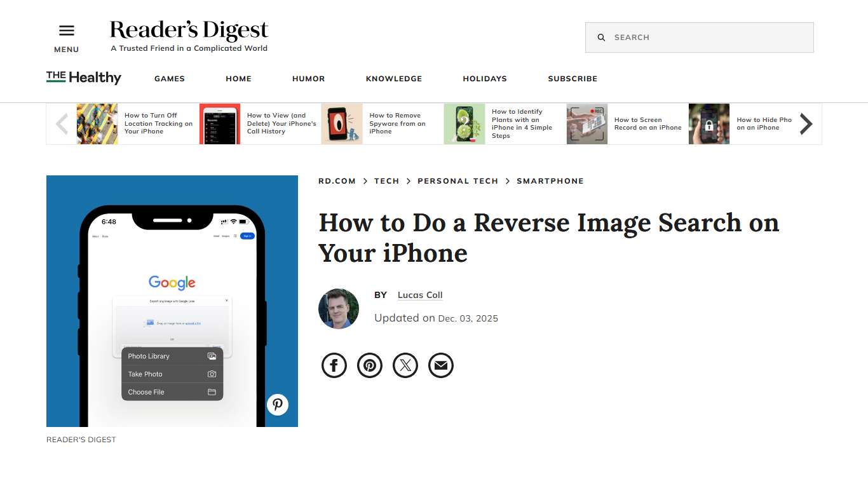Screen dimensions: 868x488
Task: Save the featured image with the Pinterest button
Action: click(278, 405)
